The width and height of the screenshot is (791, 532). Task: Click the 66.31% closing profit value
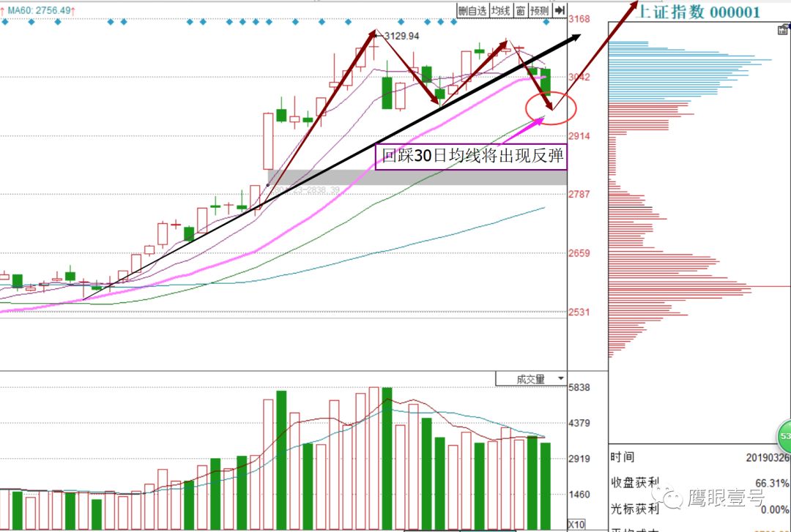click(772, 483)
